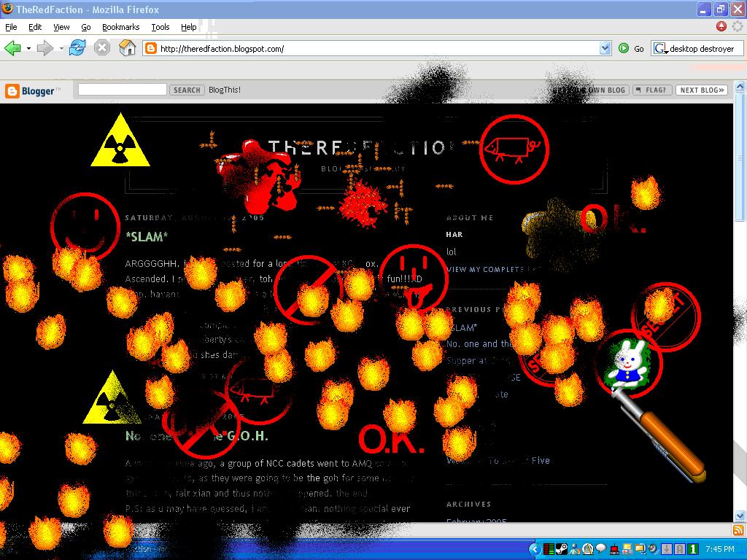Viewport: 747px width, 560px height.
Task: Click the page scrollbar down arrow
Action: pos(740,516)
